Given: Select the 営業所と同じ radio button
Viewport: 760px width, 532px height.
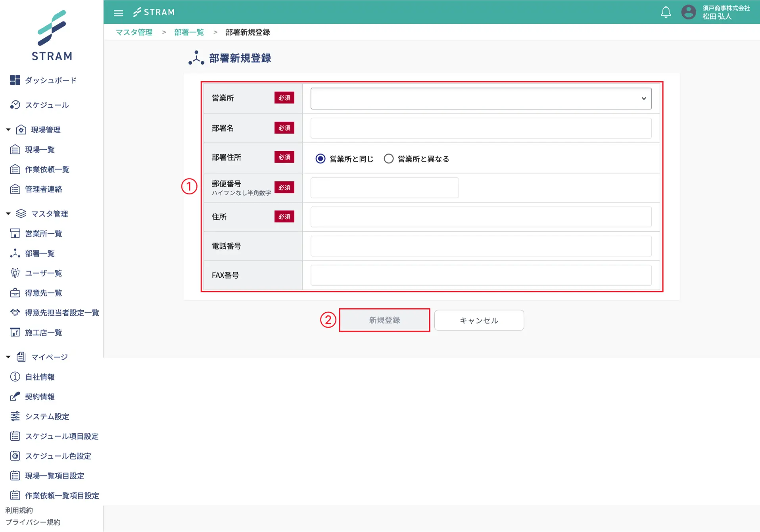Looking at the screenshot, I should click(x=320, y=159).
